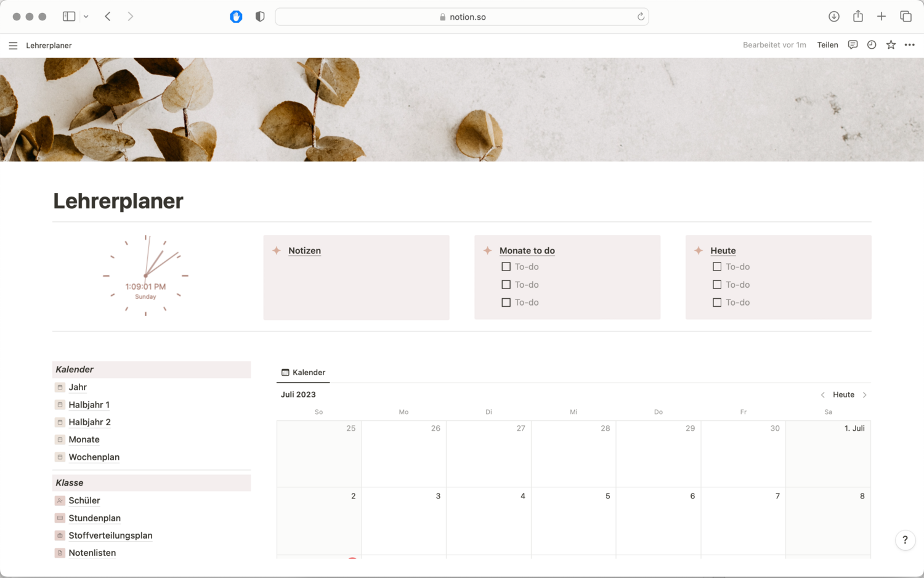
Task: Check third To-do under Monate to do
Action: [x=506, y=303]
